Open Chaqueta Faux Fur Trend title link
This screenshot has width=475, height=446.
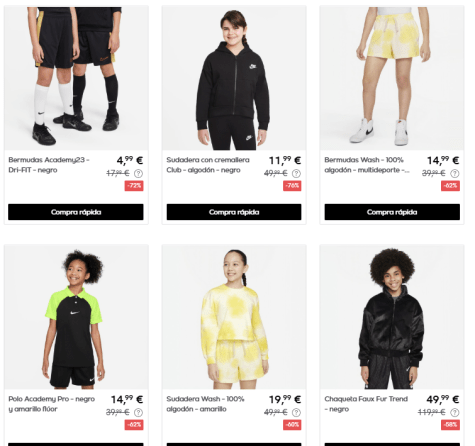pos(366,404)
